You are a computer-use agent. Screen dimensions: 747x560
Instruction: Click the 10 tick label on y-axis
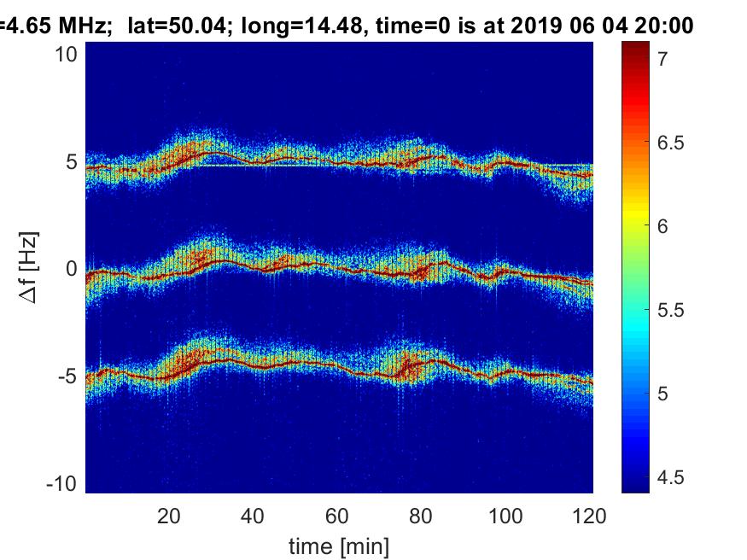pos(68,54)
